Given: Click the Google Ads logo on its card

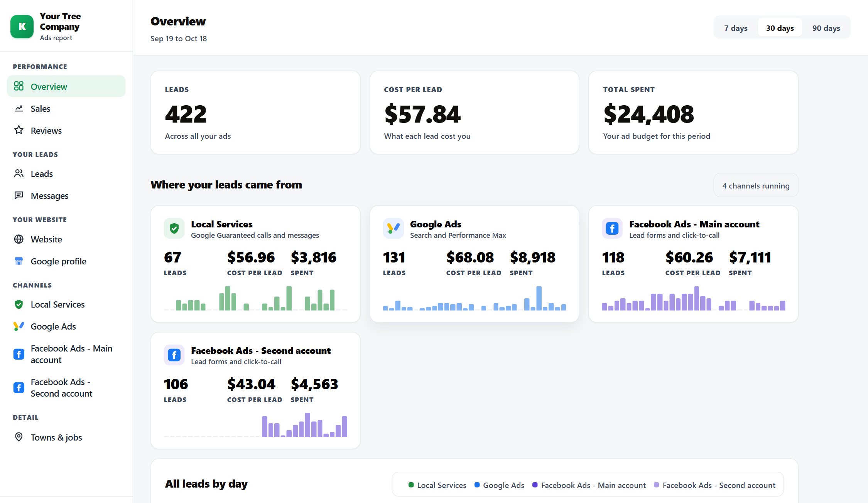Looking at the screenshot, I should pyautogui.click(x=393, y=229).
